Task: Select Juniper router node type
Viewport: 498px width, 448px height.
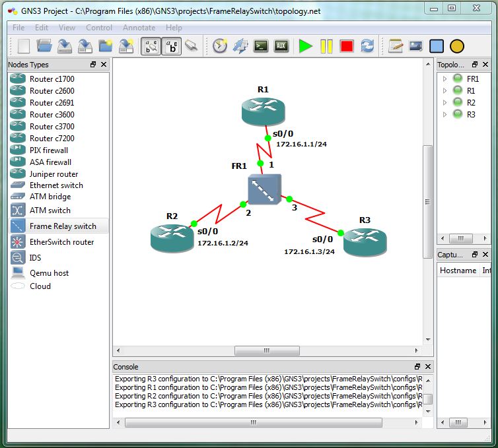Action: (58, 174)
